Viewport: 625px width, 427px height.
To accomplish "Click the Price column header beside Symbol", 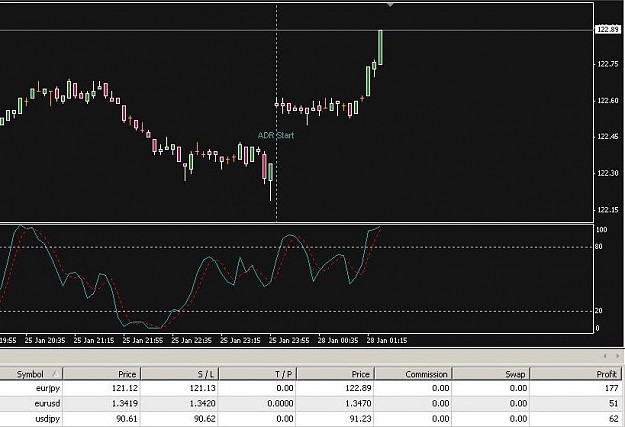I will click(x=102, y=374).
